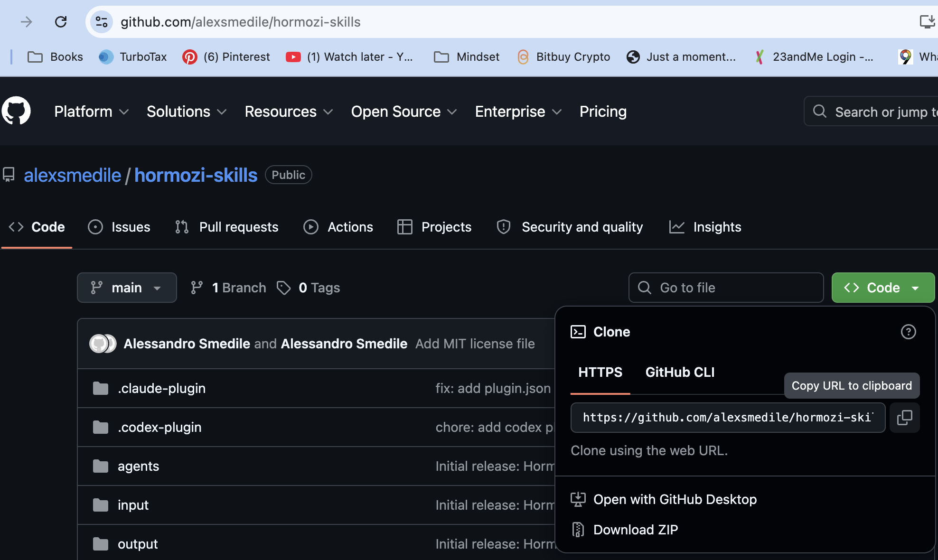Viewport: 938px width, 560px height.
Task: Switch to the Insights tab
Action: click(705, 227)
